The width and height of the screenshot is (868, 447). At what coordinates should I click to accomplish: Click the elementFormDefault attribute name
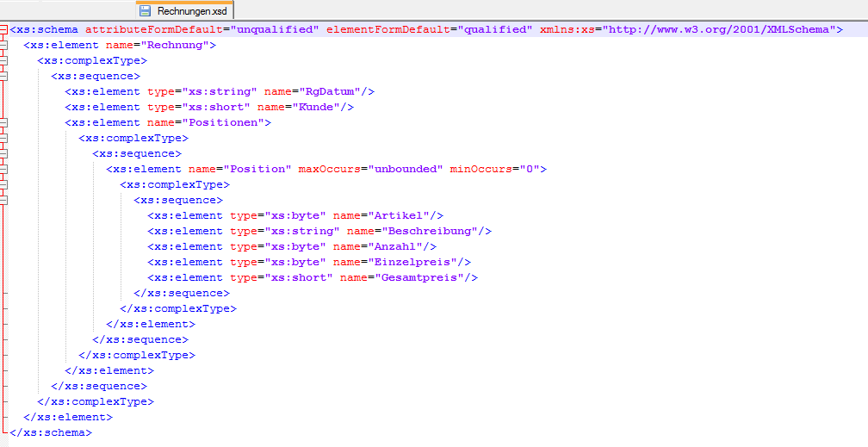(x=388, y=29)
